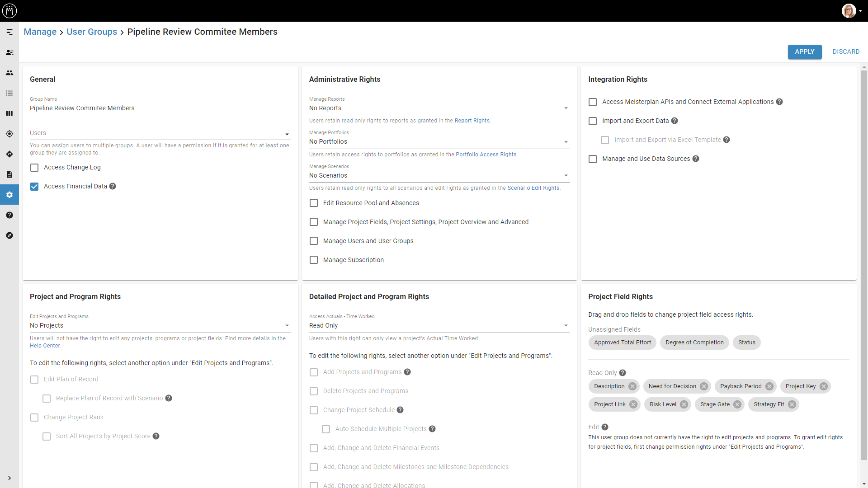Open the Portfolio Access Rights link

pos(486,155)
